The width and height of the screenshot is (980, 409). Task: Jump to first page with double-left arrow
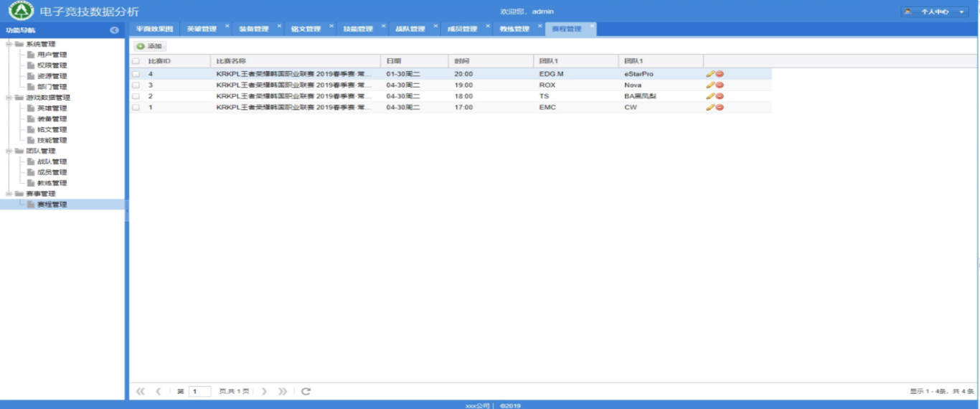[141, 391]
